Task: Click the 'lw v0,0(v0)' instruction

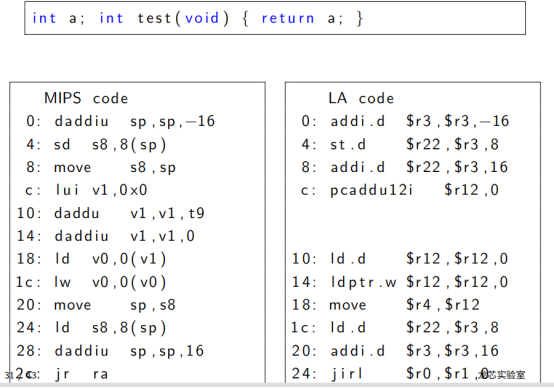Action: tap(91, 282)
